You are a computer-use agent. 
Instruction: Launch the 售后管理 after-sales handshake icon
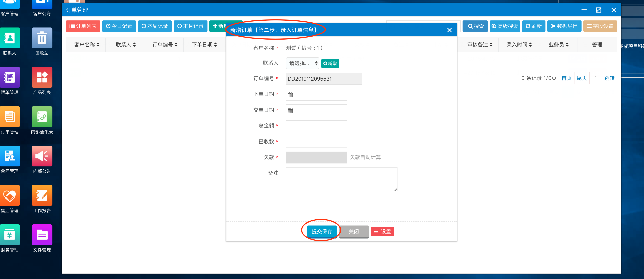coord(9,195)
